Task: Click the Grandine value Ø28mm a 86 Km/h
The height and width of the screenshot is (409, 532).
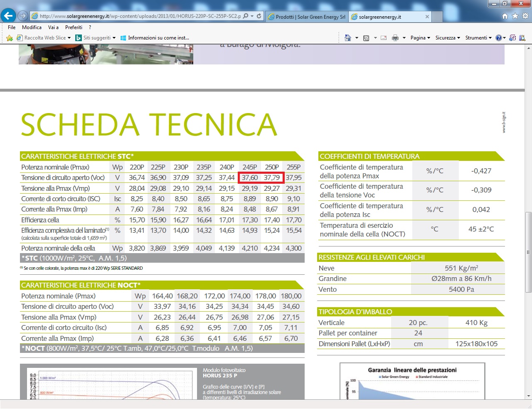Action: (461, 278)
